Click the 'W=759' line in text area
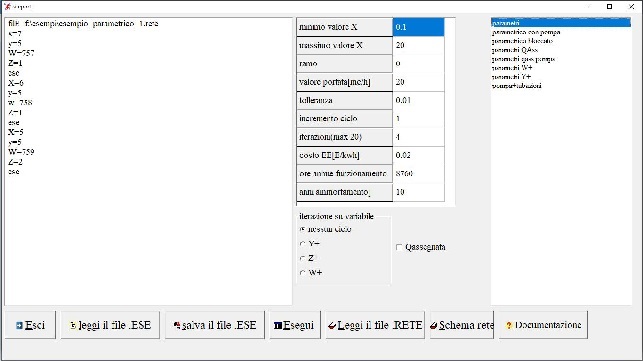Screen dimensions: 643x361 [x=21, y=152]
